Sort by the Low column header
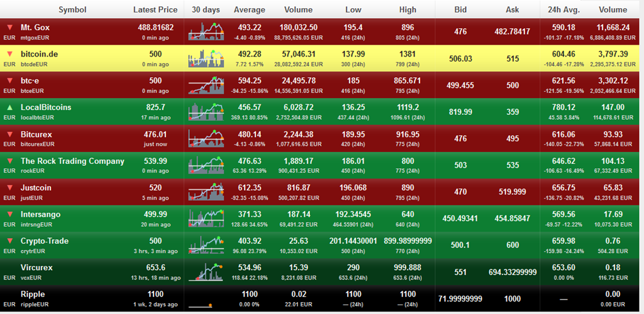This screenshot has height=314, width=644. pyautogui.click(x=353, y=9)
